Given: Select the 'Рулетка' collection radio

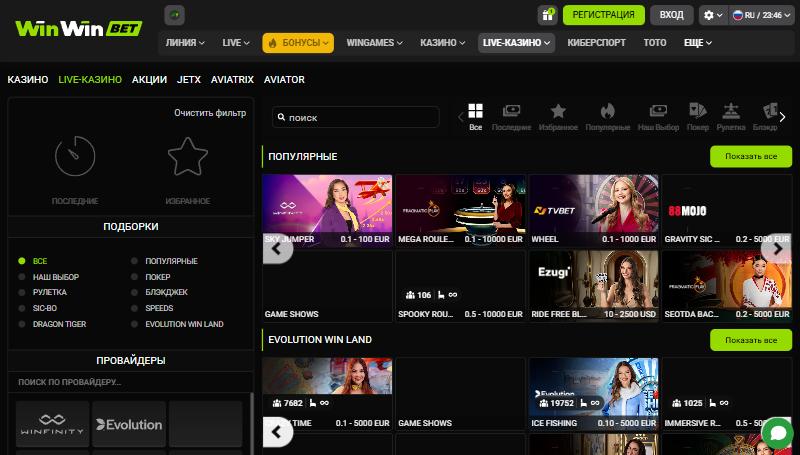Looking at the screenshot, I should coord(22,292).
